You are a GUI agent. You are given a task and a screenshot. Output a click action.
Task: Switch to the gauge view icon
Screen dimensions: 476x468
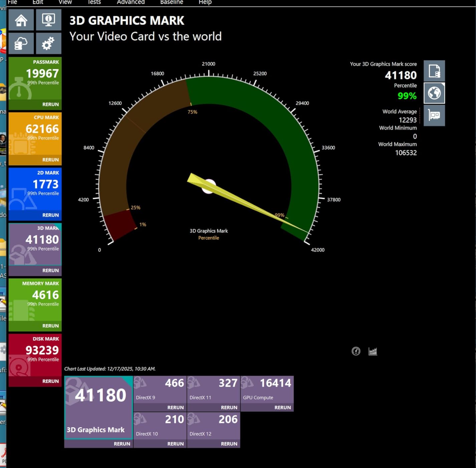point(356,351)
